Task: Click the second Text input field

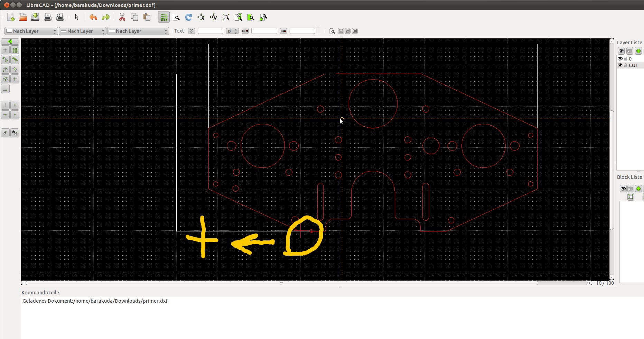Action: click(x=264, y=31)
